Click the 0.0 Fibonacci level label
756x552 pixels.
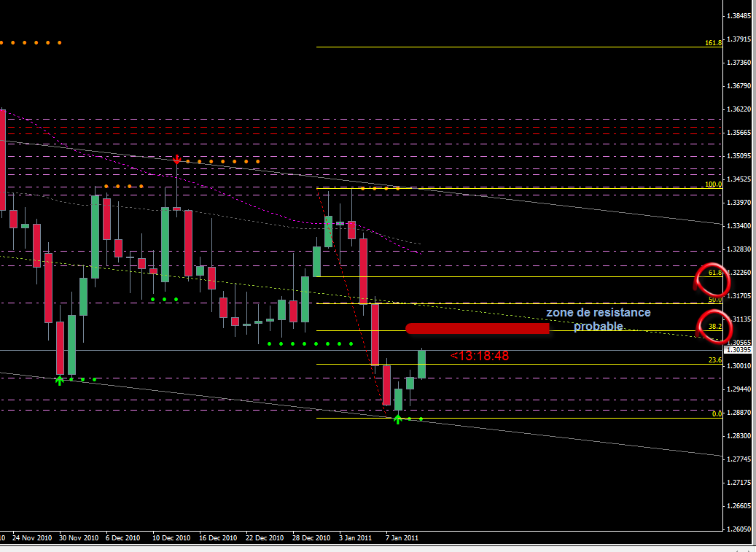717,413
